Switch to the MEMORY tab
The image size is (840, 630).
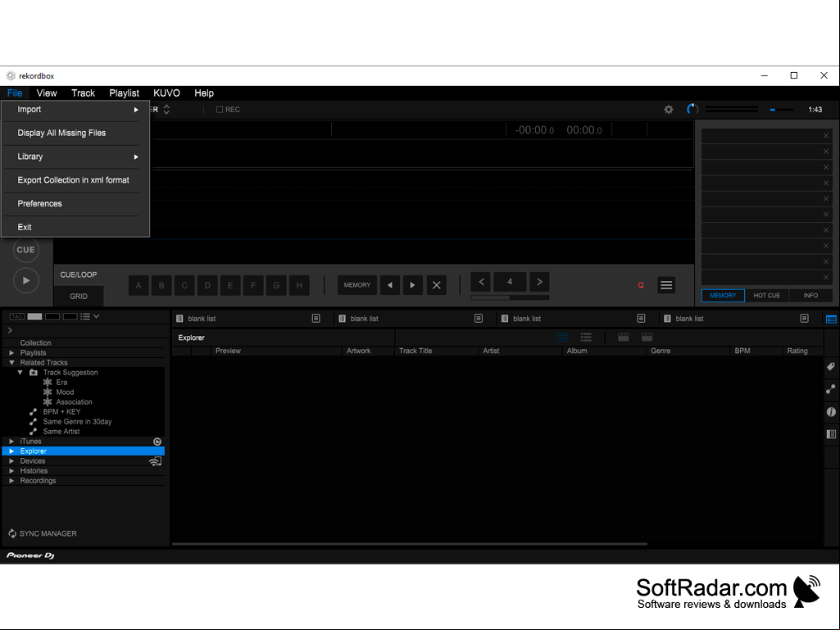723,295
